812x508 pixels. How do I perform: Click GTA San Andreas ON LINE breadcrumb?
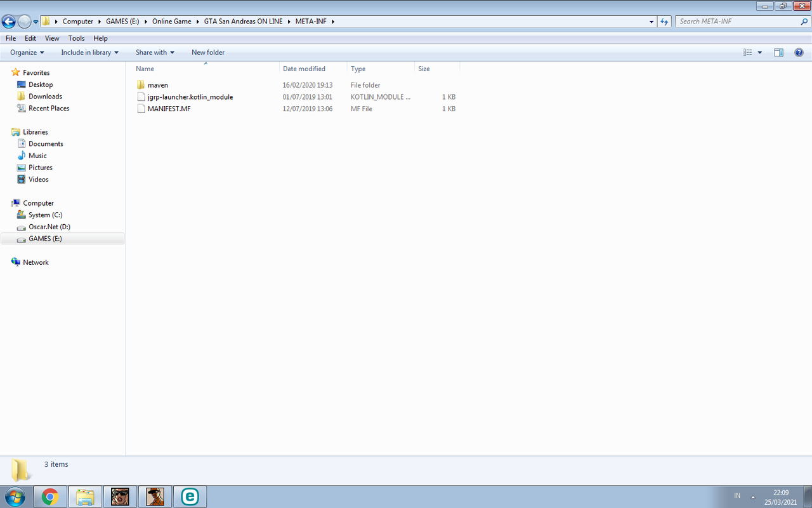[244, 22]
